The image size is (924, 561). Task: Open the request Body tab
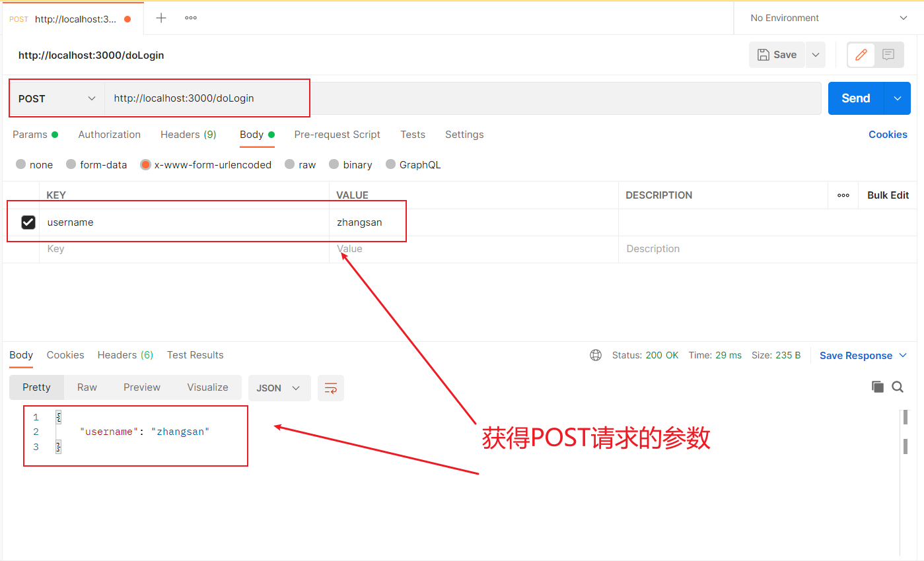pos(258,135)
